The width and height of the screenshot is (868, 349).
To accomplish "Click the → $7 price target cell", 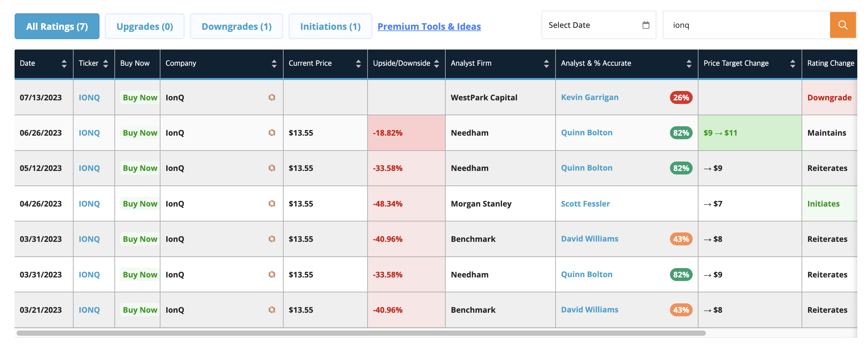I will point(750,204).
